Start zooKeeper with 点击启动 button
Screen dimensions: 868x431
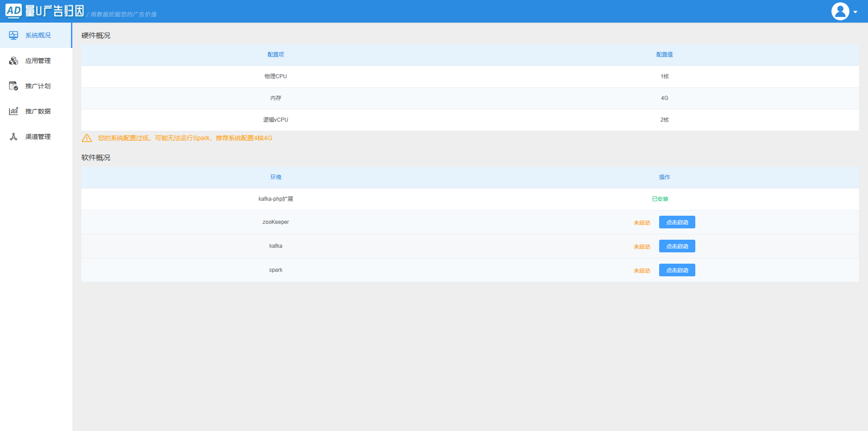(677, 222)
